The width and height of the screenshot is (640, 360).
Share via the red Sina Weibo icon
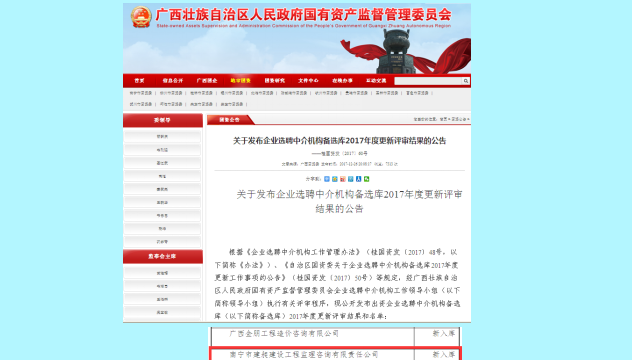(x=343, y=179)
